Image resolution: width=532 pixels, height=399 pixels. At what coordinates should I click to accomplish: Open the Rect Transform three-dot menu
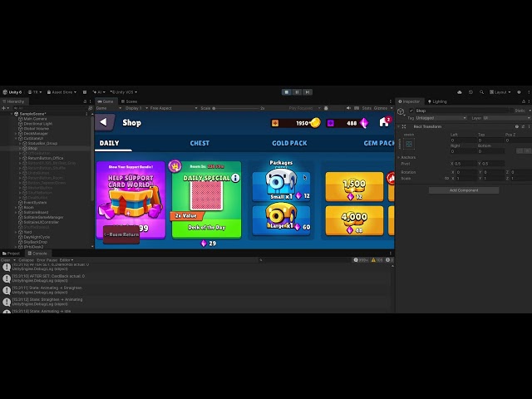(x=529, y=126)
